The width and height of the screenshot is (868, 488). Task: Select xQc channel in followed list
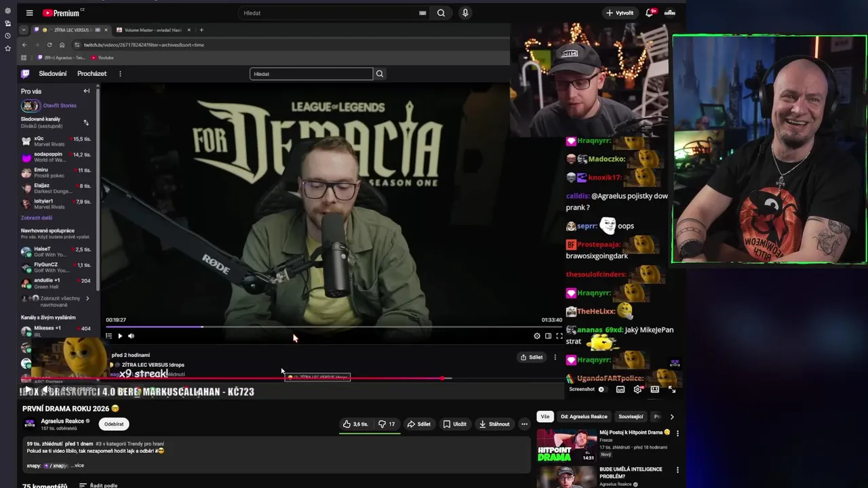click(56, 141)
